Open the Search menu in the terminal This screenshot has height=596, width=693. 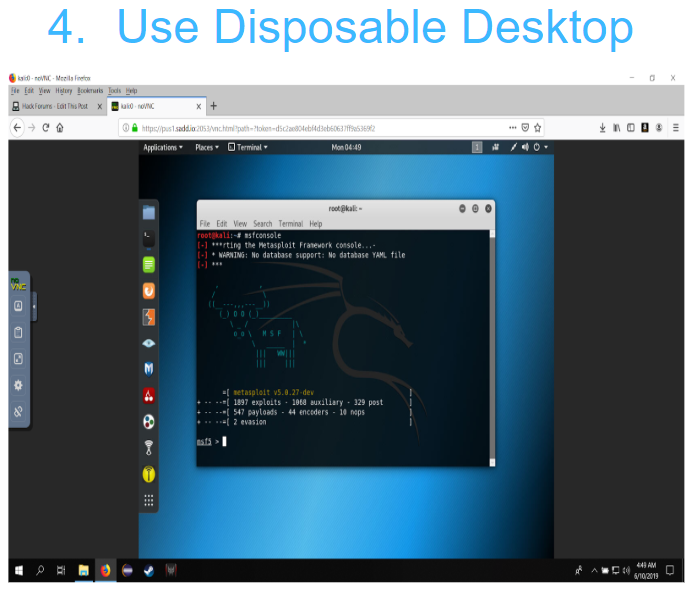tap(263, 224)
